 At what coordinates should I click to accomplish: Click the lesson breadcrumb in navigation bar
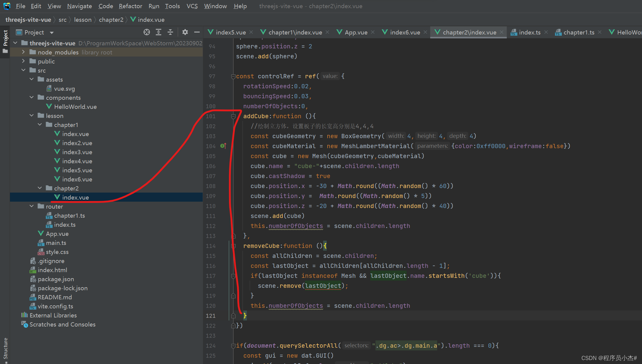pos(83,20)
